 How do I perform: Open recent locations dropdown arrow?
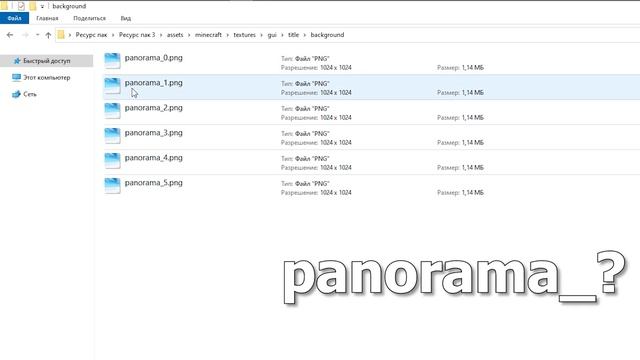(38, 35)
